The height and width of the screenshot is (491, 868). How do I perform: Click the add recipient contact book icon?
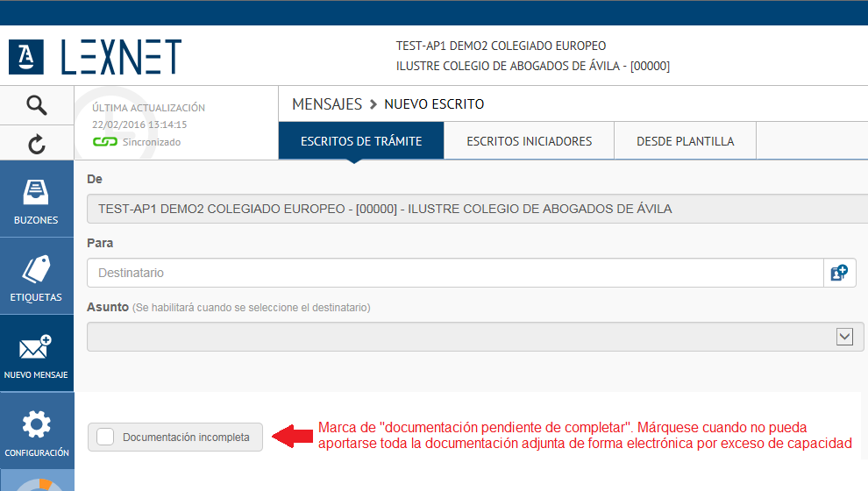[x=839, y=273]
